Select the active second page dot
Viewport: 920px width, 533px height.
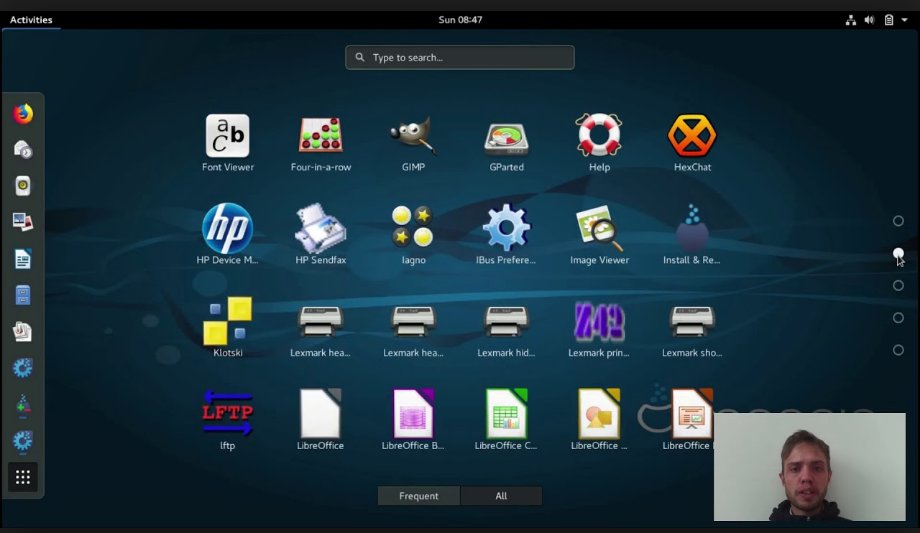898,254
